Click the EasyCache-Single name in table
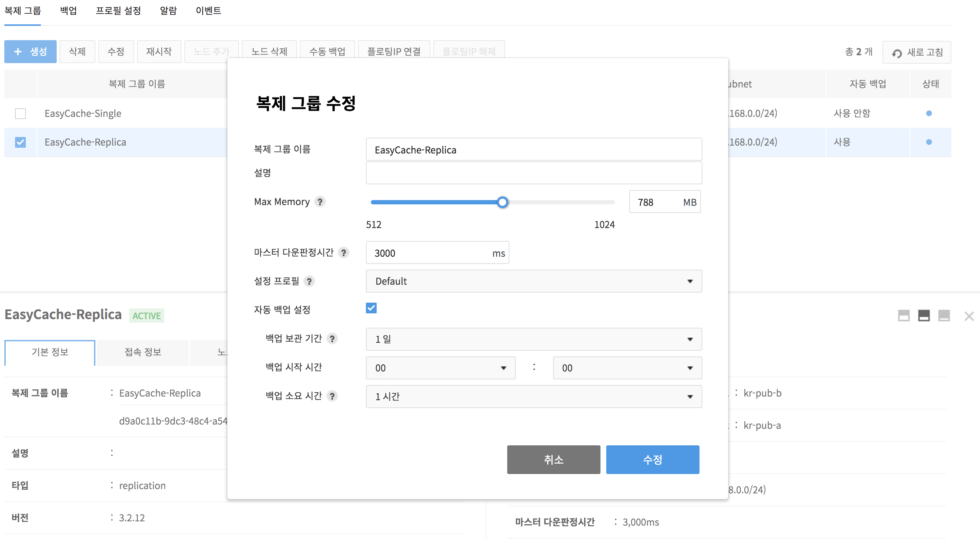This screenshot has width=980, height=540. (x=83, y=113)
